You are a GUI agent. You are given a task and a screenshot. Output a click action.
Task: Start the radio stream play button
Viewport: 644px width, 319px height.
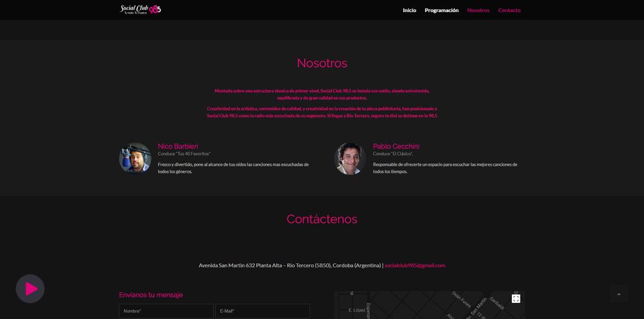point(30,289)
